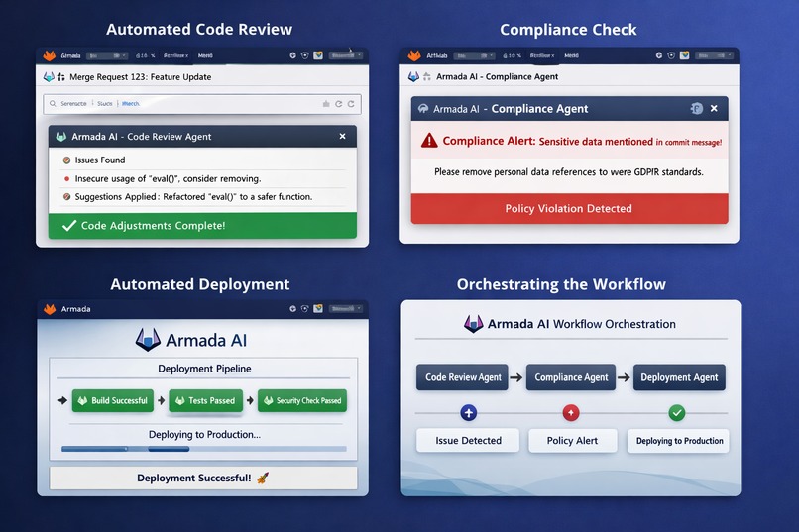Click inside the Code Review window search field

[x=202, y=104]
